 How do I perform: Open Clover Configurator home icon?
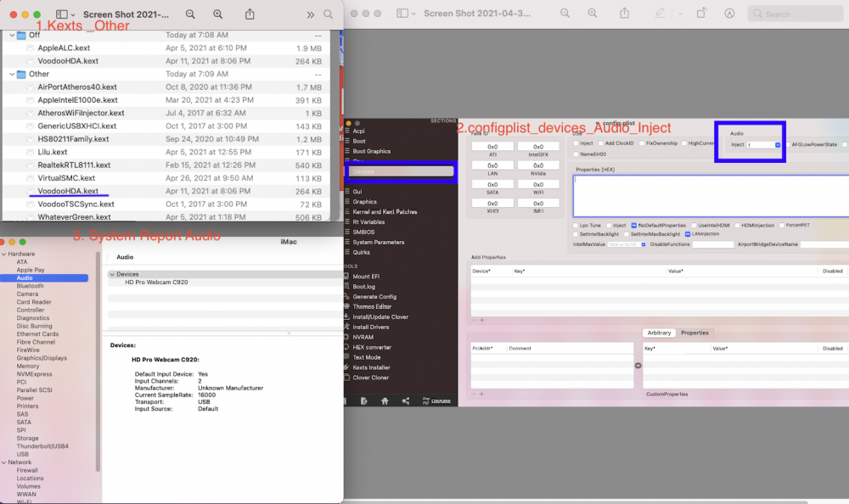(385, 401)
